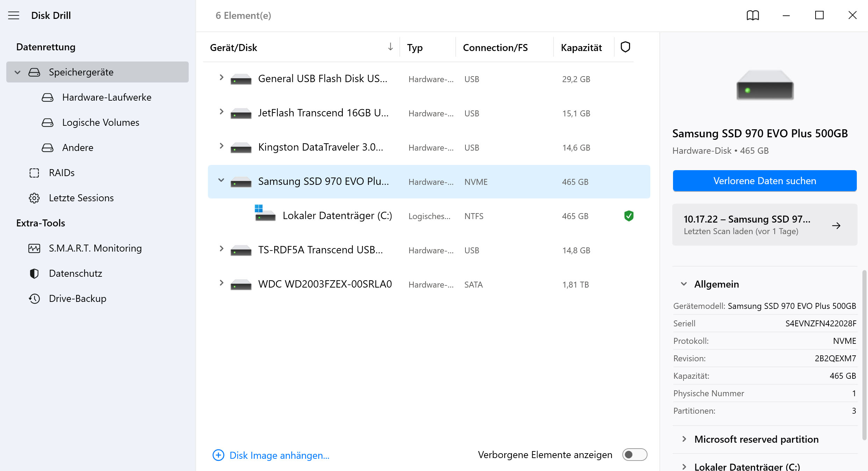Open the help book icon
Screen dimensions: 868x471
753,15
